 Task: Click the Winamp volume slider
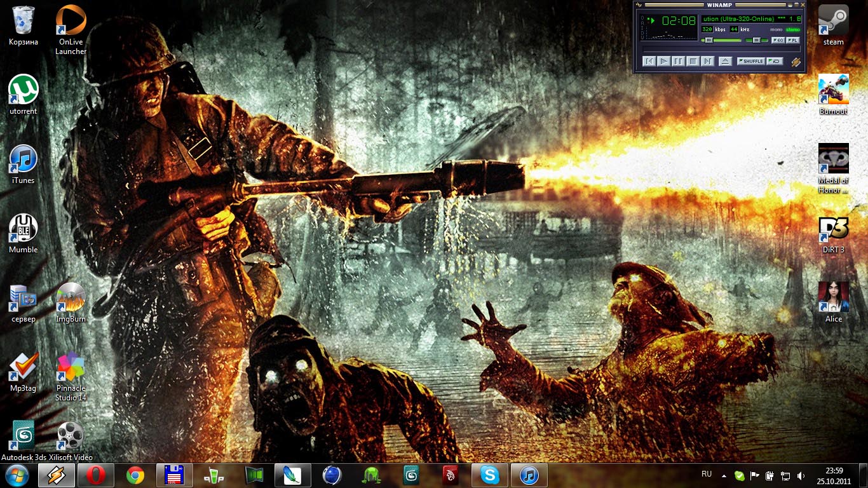(722, 40)
